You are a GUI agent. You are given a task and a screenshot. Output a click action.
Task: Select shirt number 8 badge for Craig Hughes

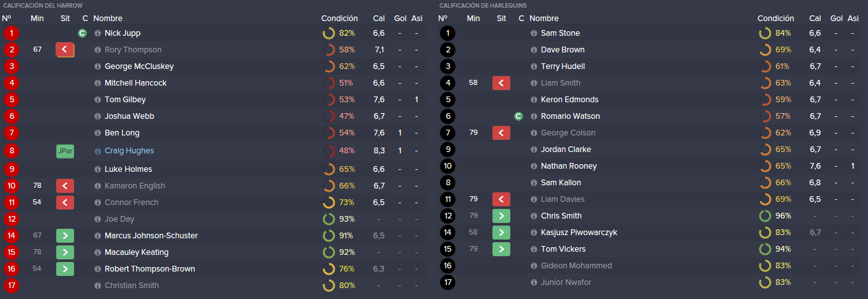(11, 151)
